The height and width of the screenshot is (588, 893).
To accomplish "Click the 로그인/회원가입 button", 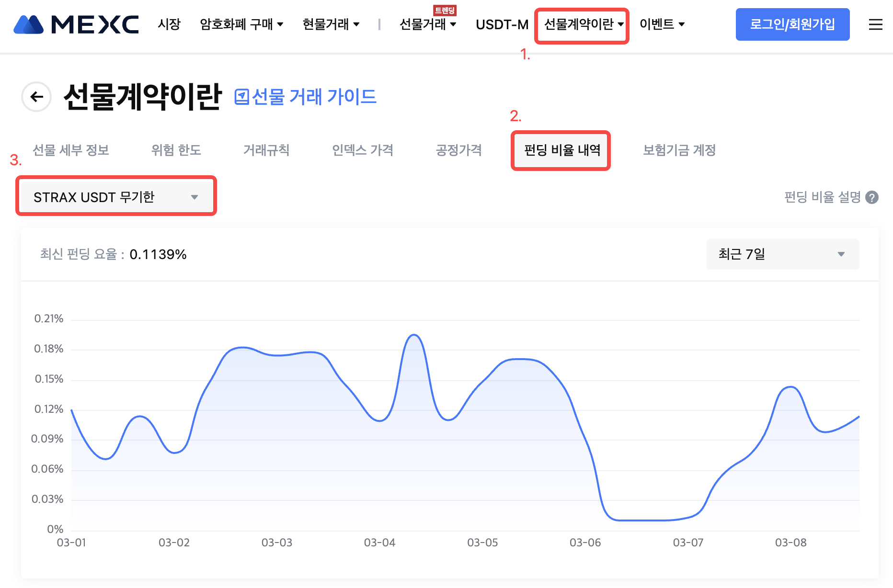I will [x=792, y=24].
